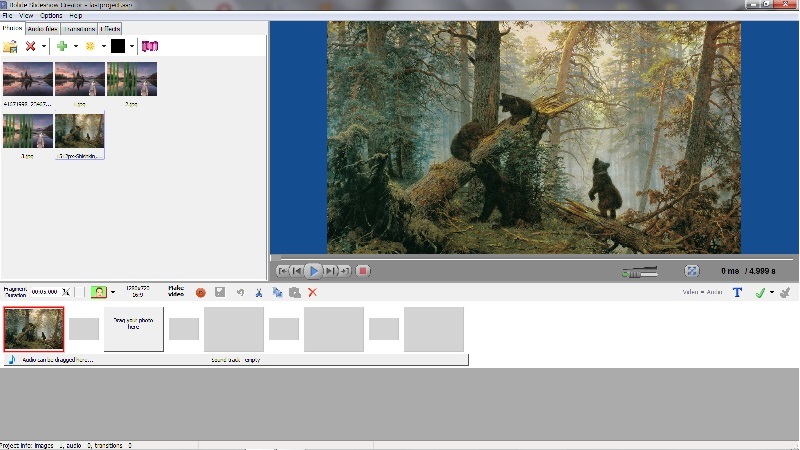The width and height of the screenshot is (800, 450).
Task: Click the blue scissors cut icon
Action: (259, 292)
